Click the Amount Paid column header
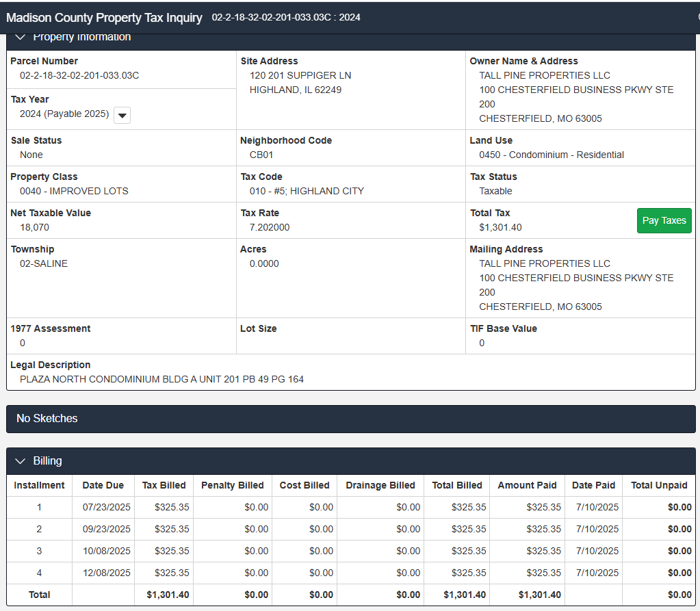This screenshot has width=700, height=611. pos(527,485)
